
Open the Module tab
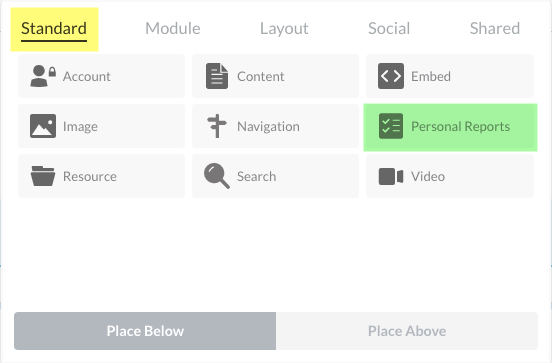[172, 28]
